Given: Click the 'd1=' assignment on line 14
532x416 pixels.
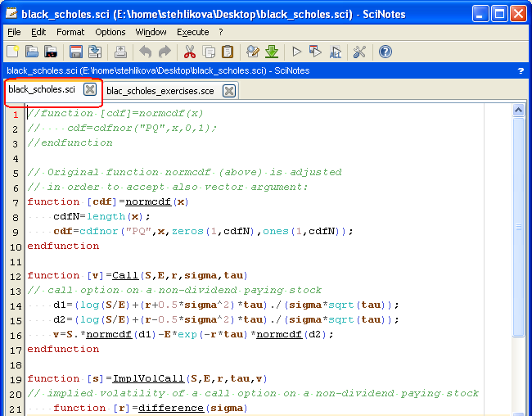Looking at the screenshot, I should (63, 305).
